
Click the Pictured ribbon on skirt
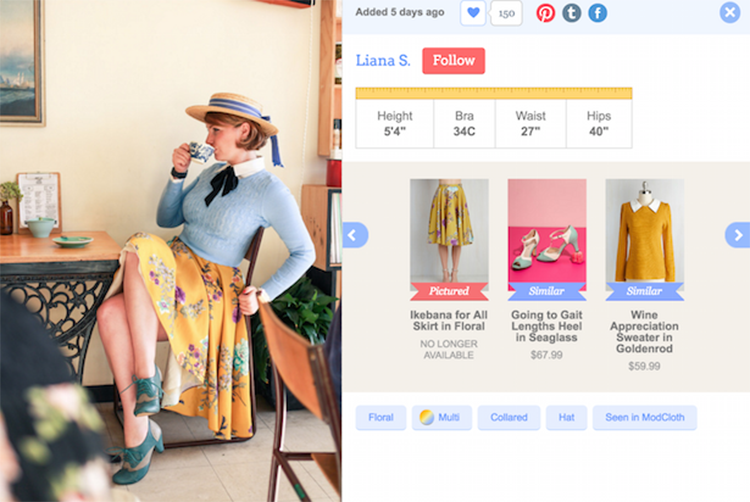click(x=449, y=291)
